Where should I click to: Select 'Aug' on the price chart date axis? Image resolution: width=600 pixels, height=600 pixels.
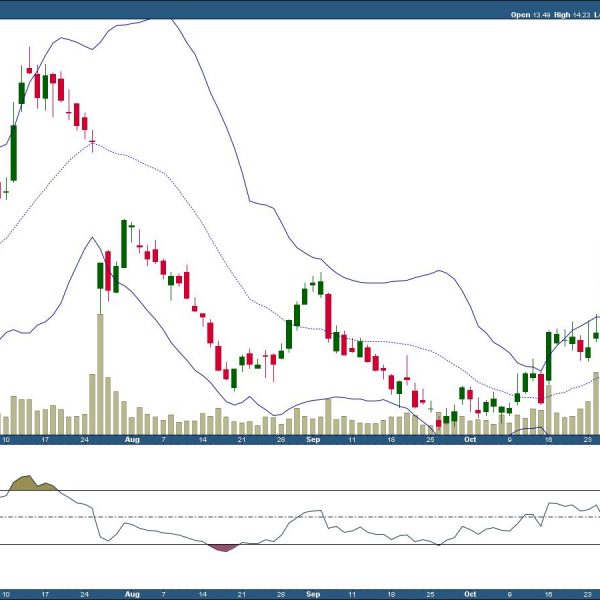(x=132, y=440)
